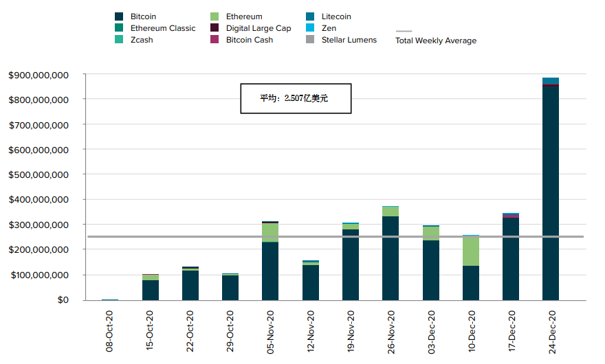Click the Litecoin segment atop the 24-Dec-20 bar
Image resolution: width=605 pixels, height=364 pixels.
551,80
